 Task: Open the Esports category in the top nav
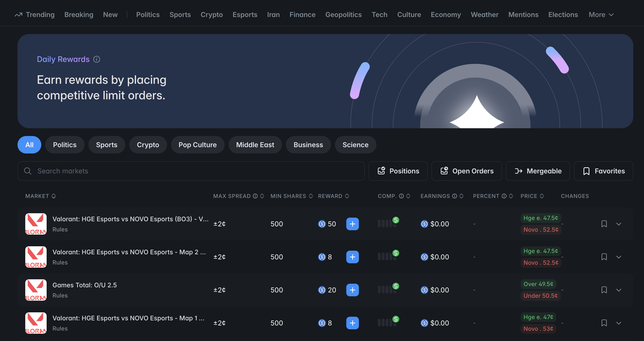click(245, 15)
